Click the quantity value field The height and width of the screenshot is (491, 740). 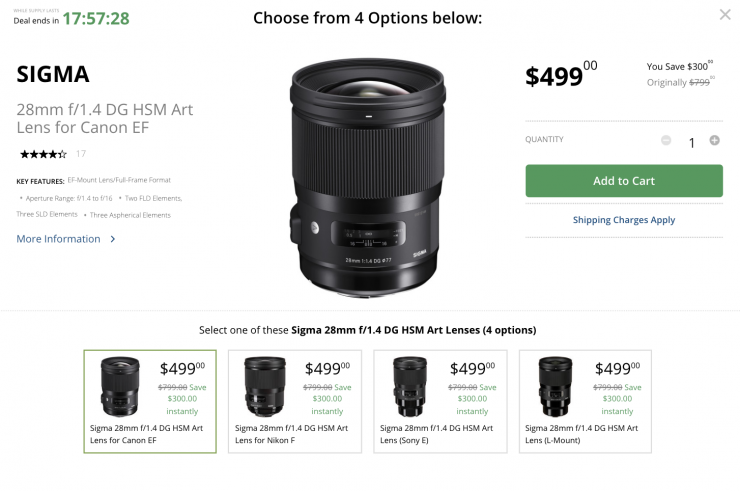[690, 142]
